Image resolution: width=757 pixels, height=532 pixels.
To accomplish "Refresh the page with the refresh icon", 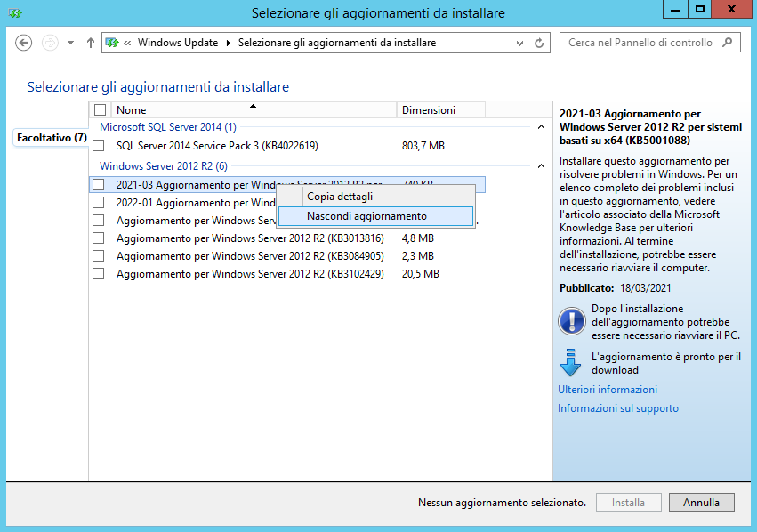I will [x=539, y=43].
